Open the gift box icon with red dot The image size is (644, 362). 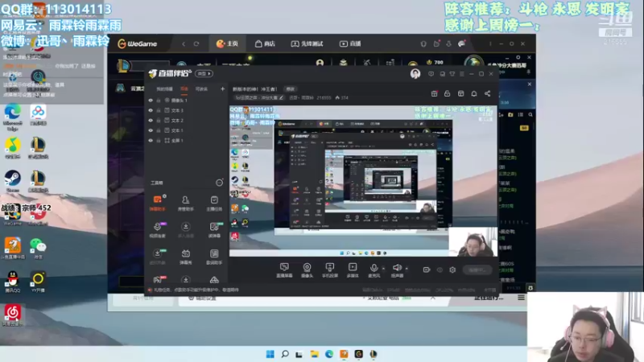435,93
